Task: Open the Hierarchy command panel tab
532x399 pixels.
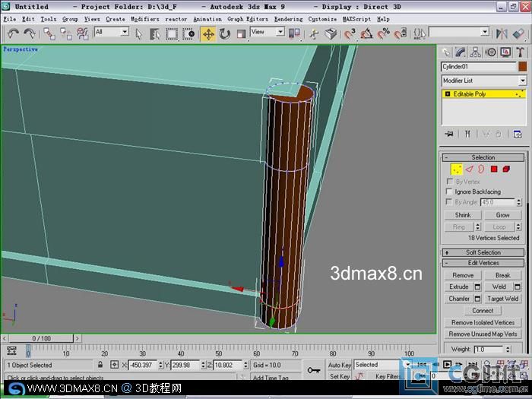Action: pyautogui.click(x=475, y=52)
